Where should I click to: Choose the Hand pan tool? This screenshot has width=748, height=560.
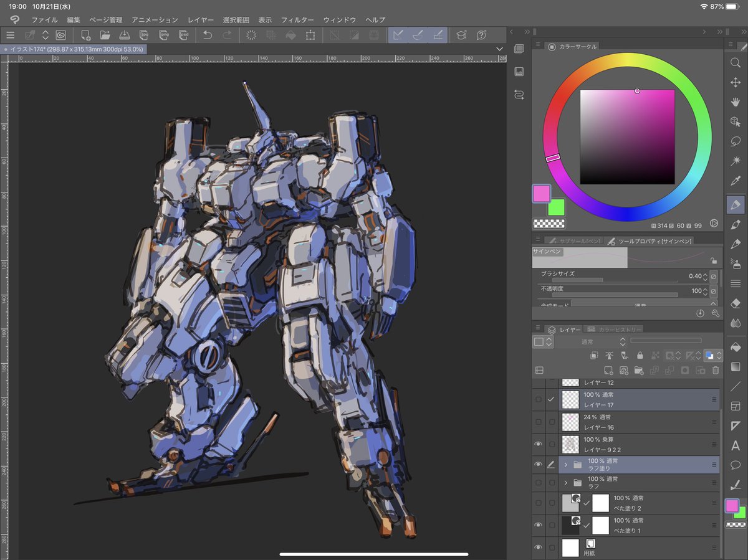point(736,102)
